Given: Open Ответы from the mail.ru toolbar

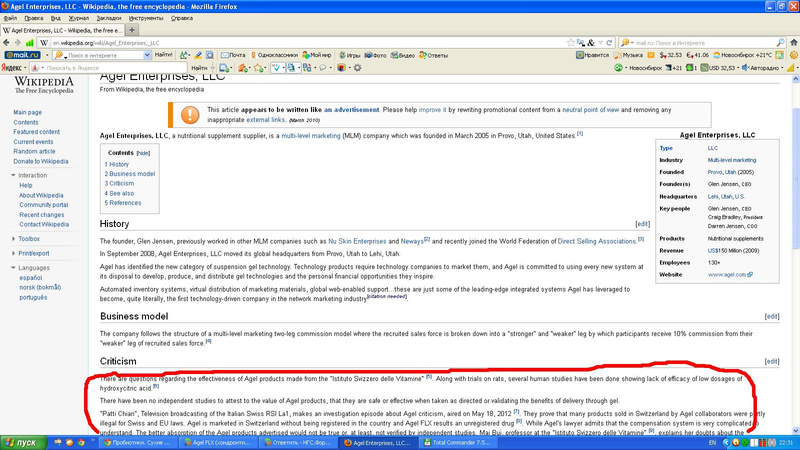Looking at the screenshot, I should [x=433, y=55].
